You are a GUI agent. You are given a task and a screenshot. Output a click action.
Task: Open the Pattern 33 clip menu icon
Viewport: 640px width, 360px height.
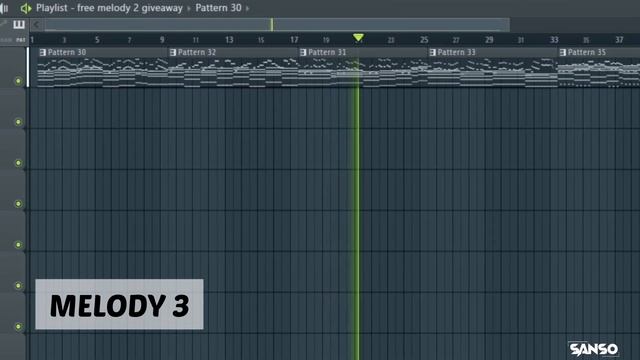pyautogui.click(x=433, y=52)
